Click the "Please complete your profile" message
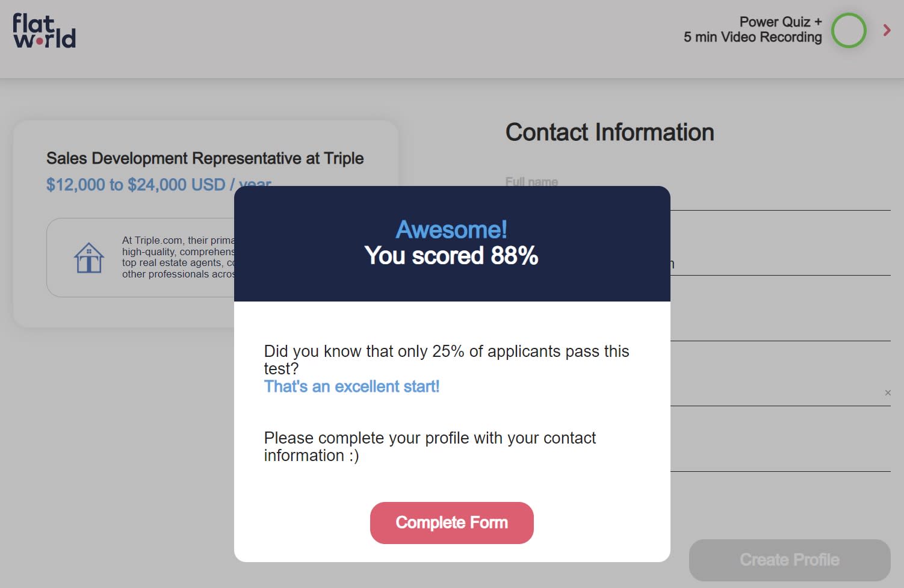The height and width of the screenshot is (588, 904). tap(429, 446)
